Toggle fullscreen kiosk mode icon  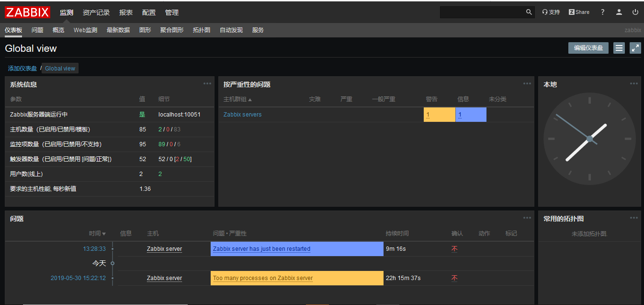coord(635,48)
